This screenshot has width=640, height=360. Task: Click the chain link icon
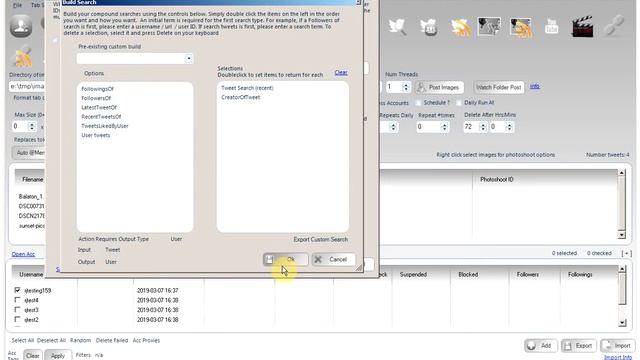coord(614,26)
